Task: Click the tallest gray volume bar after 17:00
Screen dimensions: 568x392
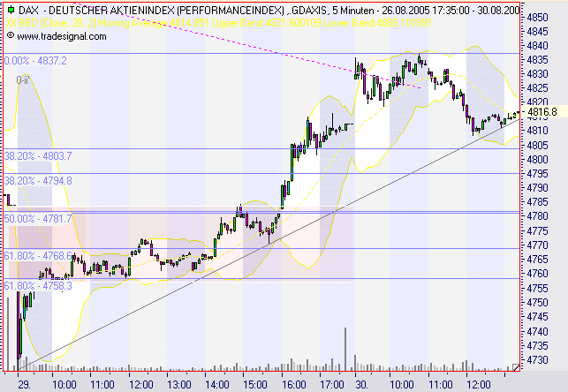Action: tap(345, 349)
